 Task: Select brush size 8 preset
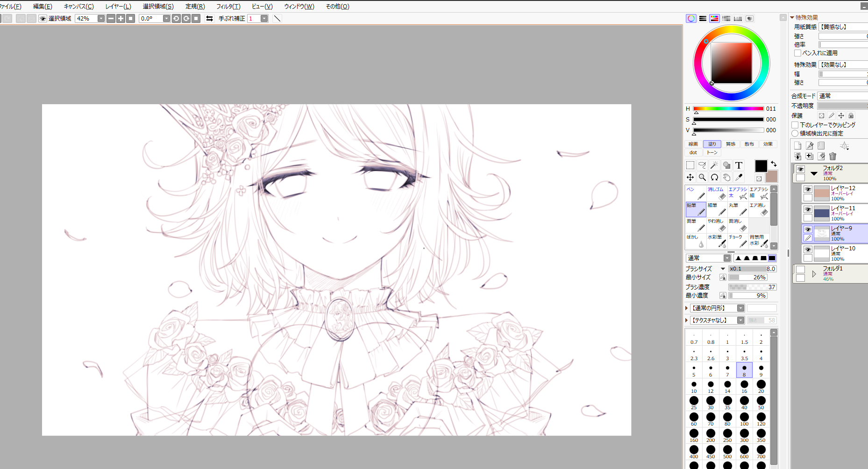pyautogui.click(x=744, y=370)
